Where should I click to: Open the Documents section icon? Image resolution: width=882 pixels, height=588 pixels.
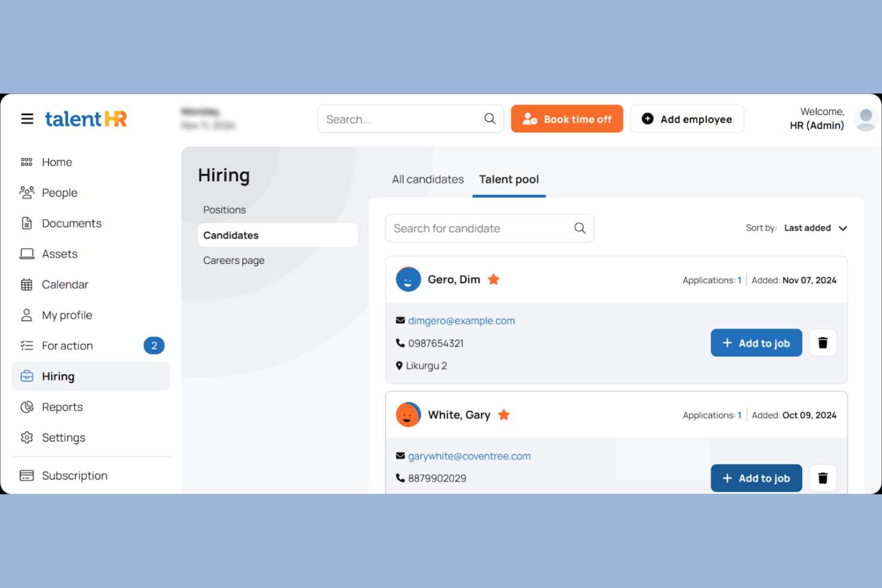[27, 223]
